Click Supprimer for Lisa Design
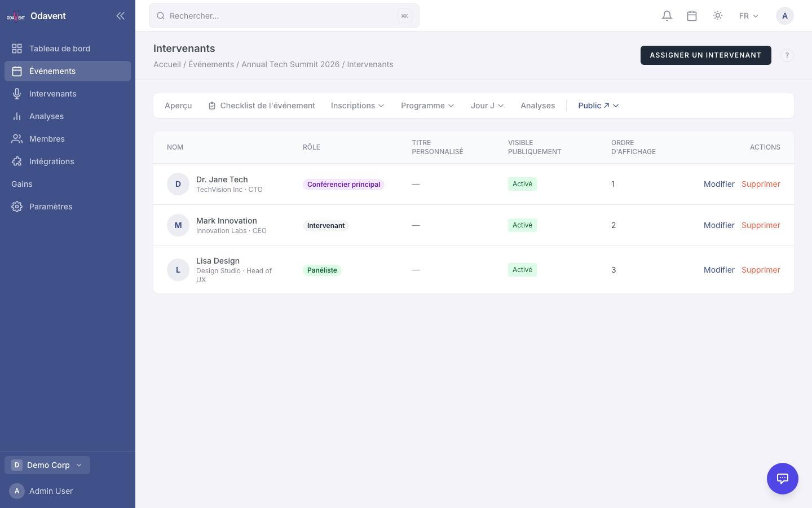Screen dimensions: 812x508 click(x=761, y=270)
